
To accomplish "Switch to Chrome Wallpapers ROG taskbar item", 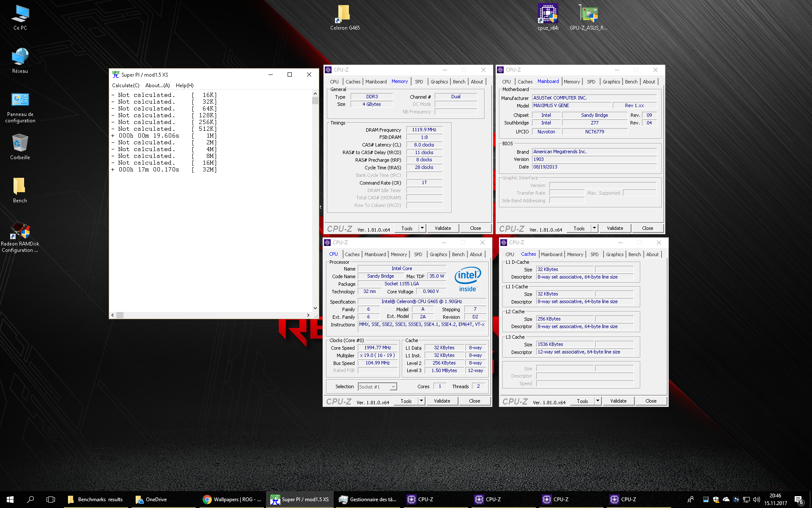I will pyautogui.click(x=232, y=500).
